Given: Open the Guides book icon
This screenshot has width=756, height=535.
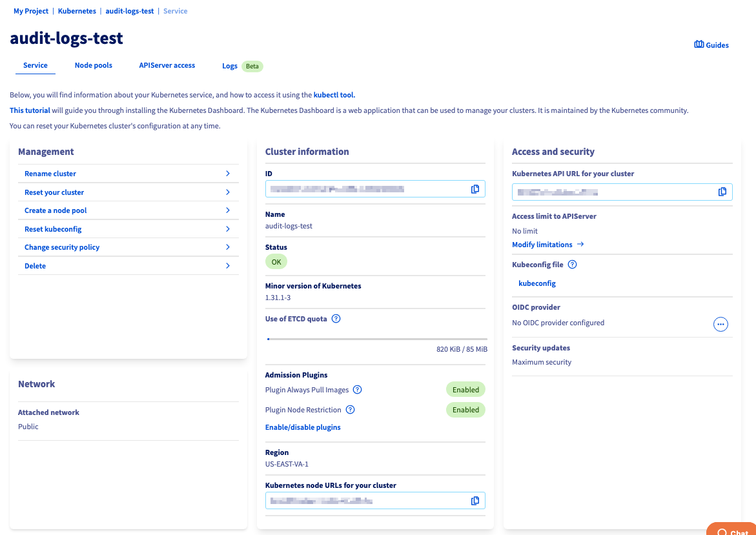Looking at the screenshot, I should (x=698, y=44).
